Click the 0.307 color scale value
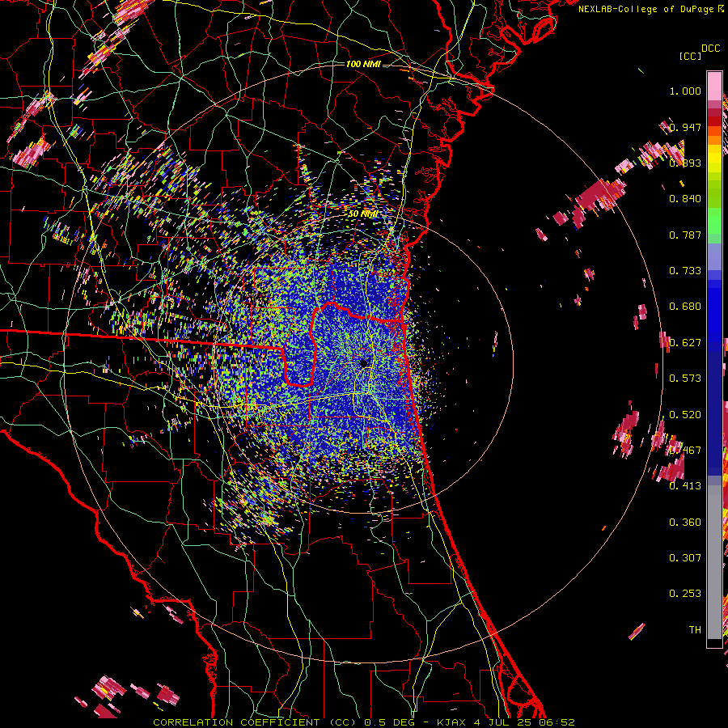The image size is (728, 728). click(x=685, y=558)
